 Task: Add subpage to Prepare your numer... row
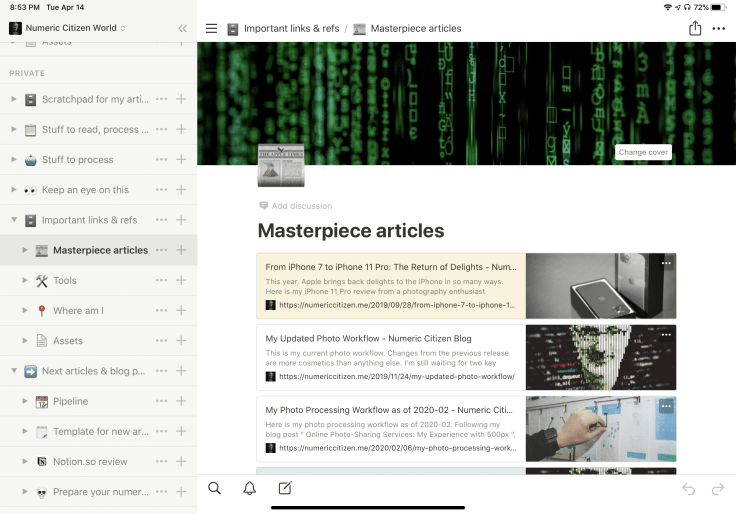[181, 491]
